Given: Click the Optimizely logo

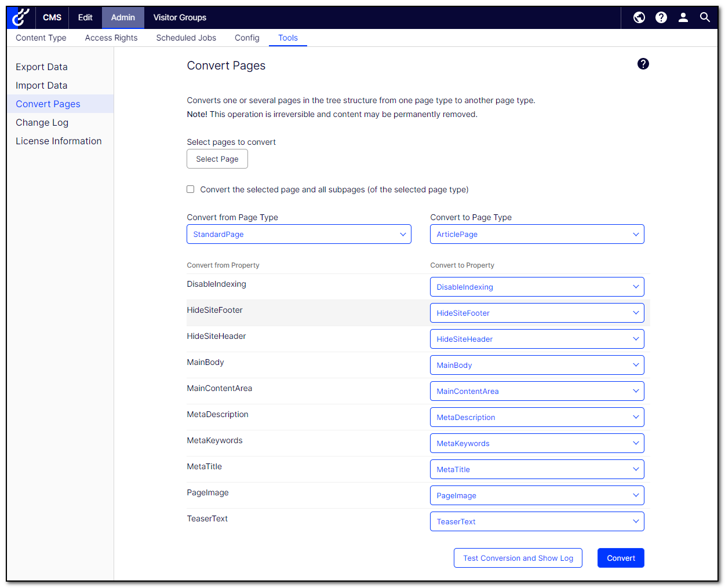Looking at the screenshot, I should coord(20,17).
